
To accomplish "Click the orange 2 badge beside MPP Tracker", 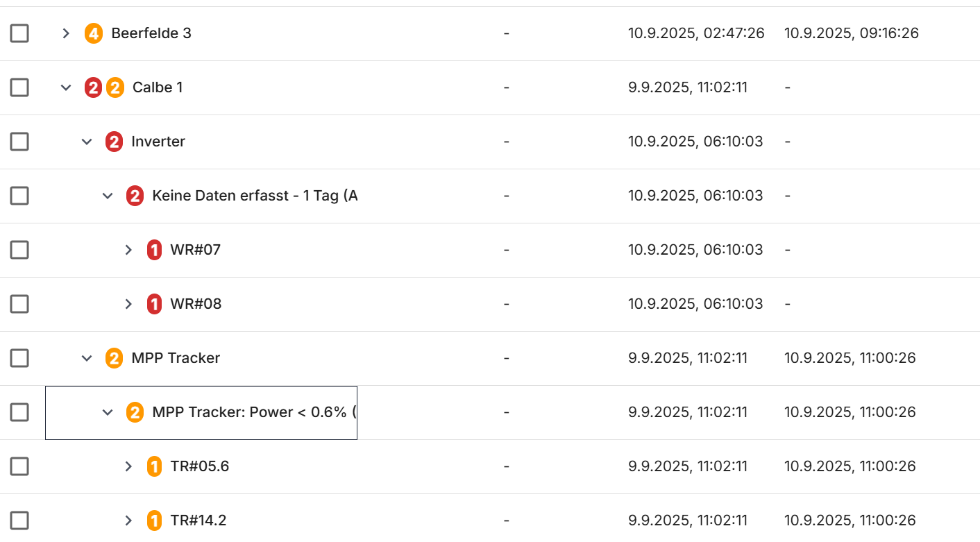I will pos(114,358).
